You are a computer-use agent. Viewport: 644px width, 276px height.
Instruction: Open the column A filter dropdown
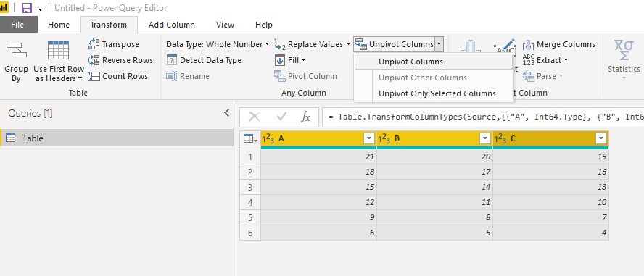[x=369, y=139]
